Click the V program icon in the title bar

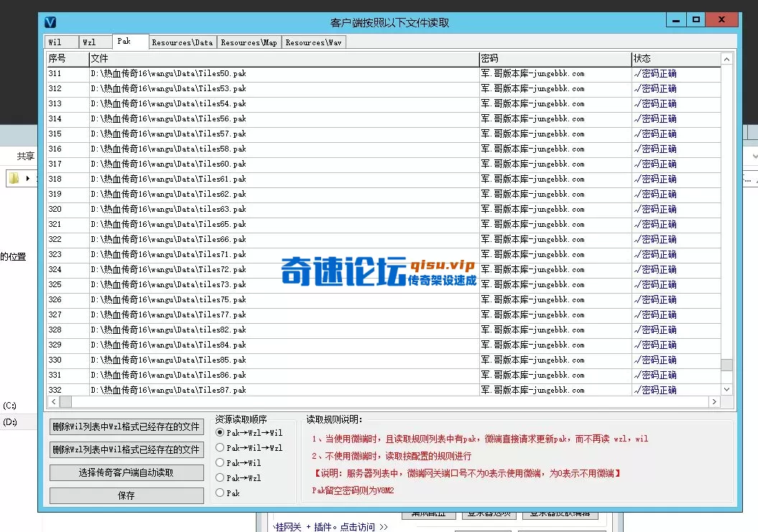click(50, 22)
